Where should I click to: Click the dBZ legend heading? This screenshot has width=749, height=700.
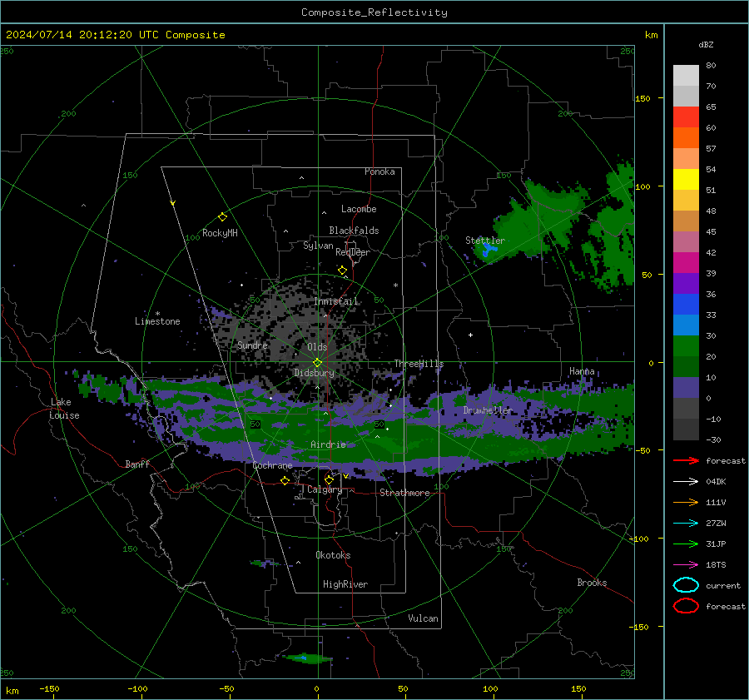[706, 44]
